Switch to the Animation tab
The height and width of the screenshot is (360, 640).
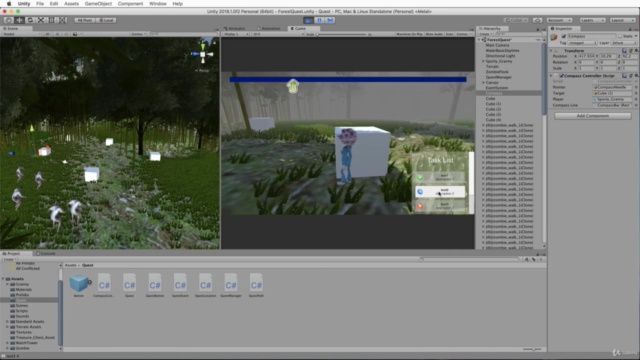(269, 29)
